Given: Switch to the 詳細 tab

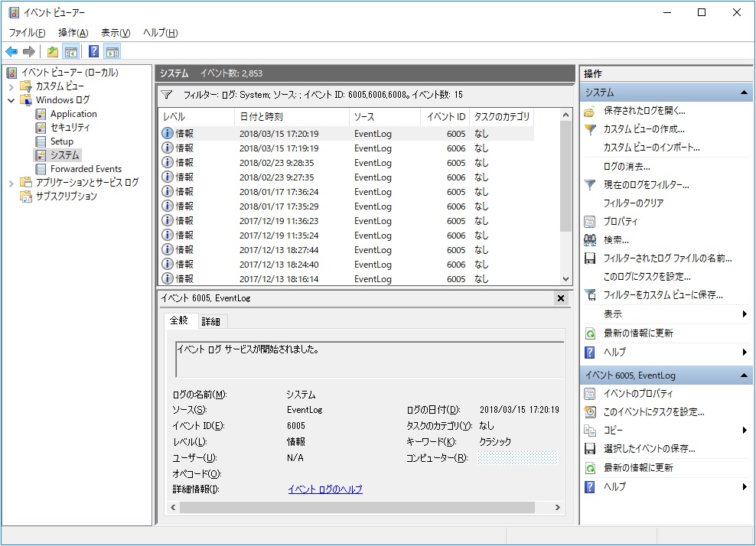Looking at the screenshot, I should click(211, 321).
